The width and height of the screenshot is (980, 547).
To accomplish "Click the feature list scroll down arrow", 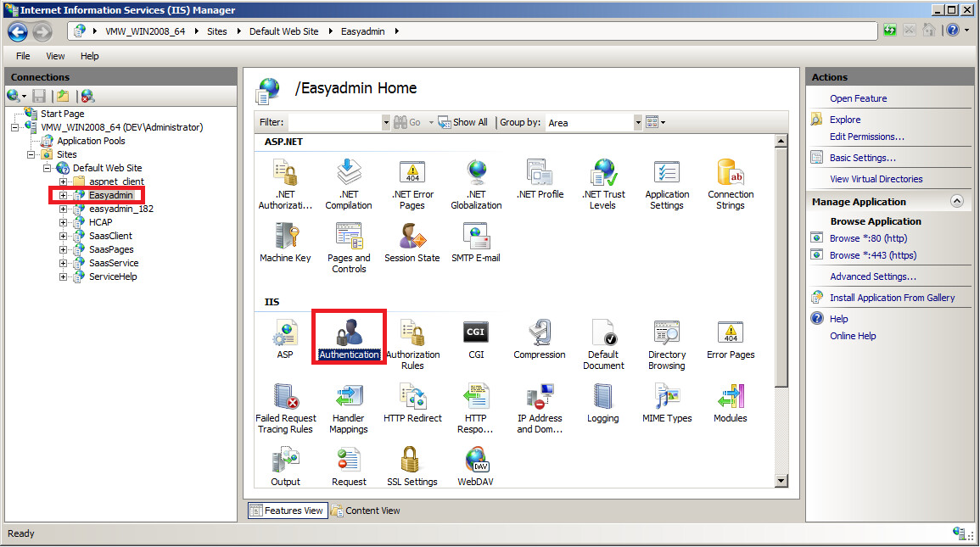I will 781,481.
